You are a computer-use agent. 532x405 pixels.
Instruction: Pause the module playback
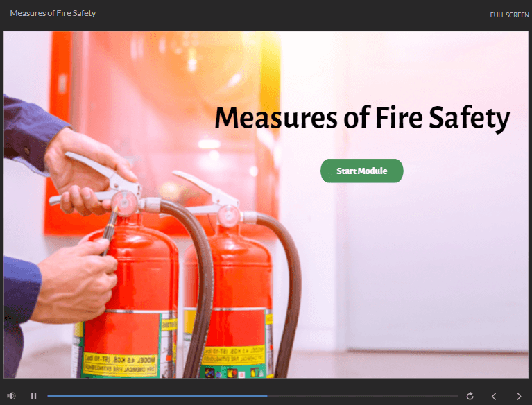pyautogui.click(x=33, y=396)
